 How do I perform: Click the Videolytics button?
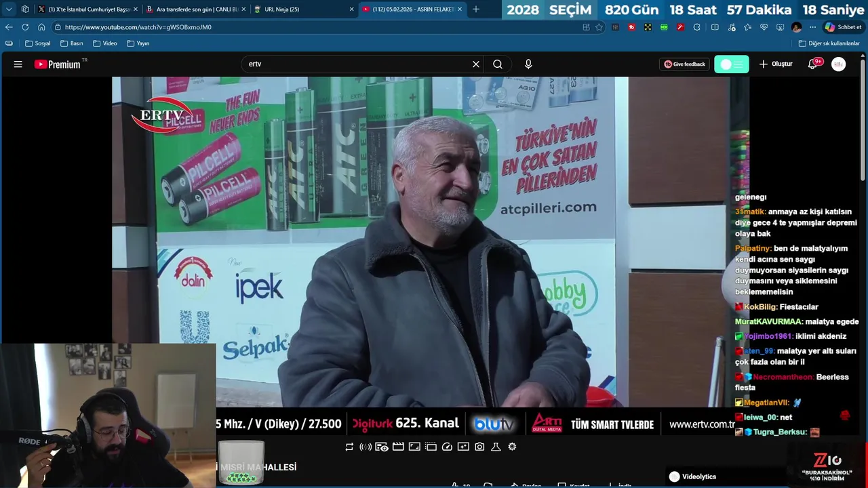pos(692,476)
